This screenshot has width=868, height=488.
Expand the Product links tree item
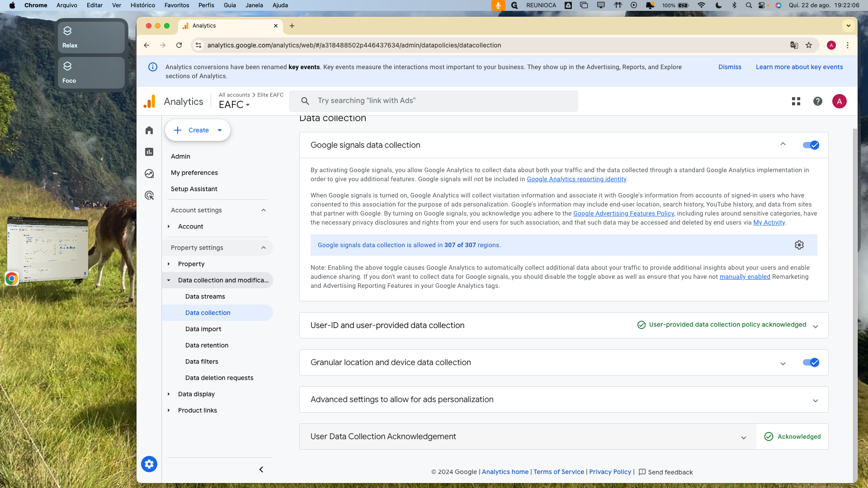(x=169, y=410)
